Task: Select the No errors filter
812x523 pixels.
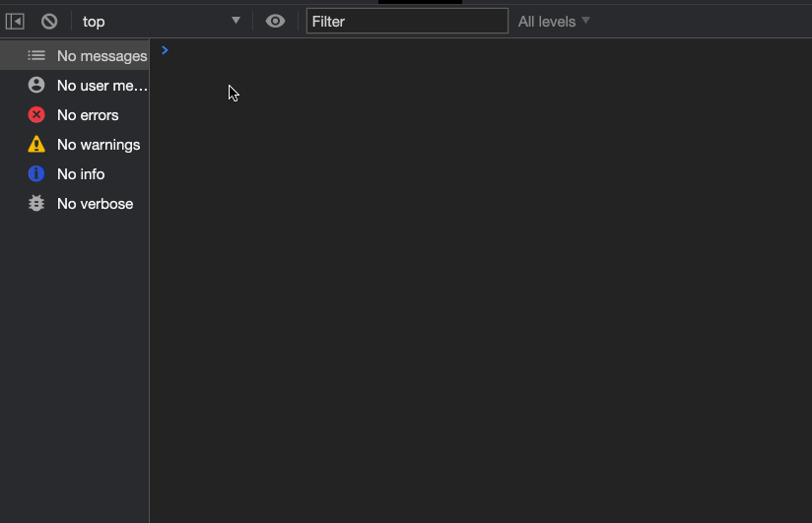Action: (75, 115)
